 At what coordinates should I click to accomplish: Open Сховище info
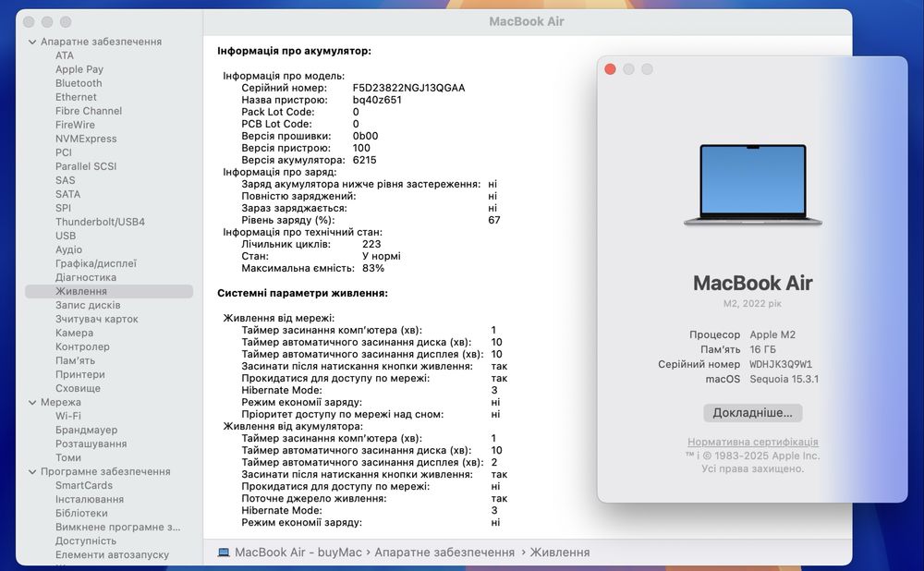pos(78,388)
